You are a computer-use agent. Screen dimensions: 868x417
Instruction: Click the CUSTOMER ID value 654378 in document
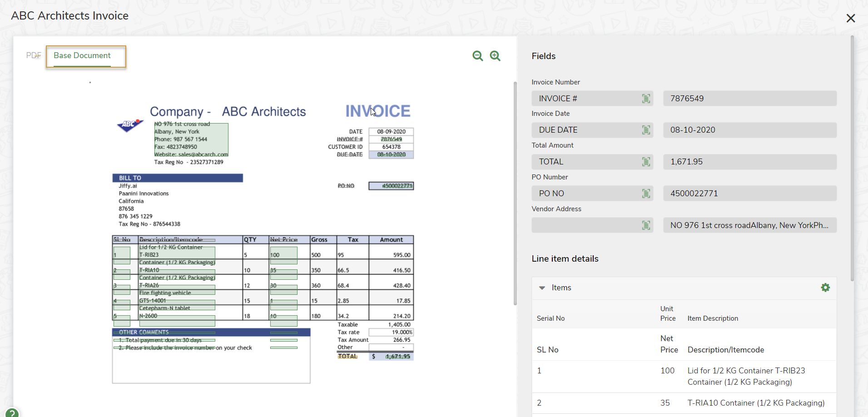click(391, 147)
